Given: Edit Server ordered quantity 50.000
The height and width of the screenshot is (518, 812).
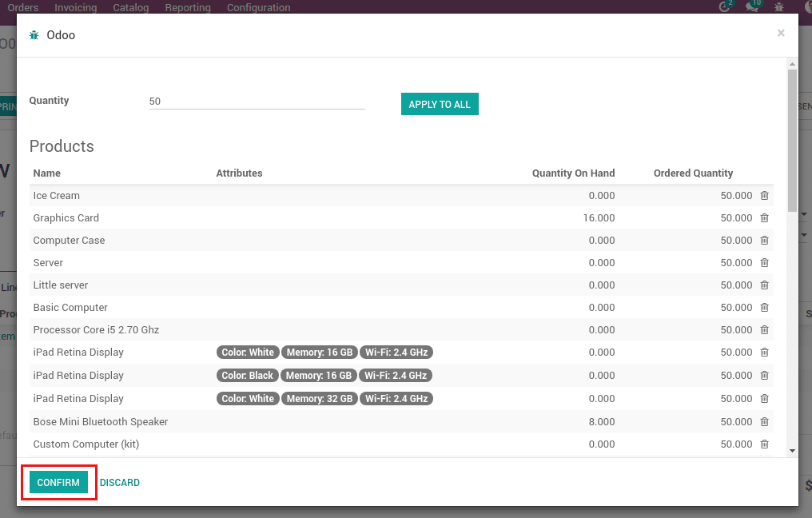Looking at the screenshot, I should click(x=736, y=263).
